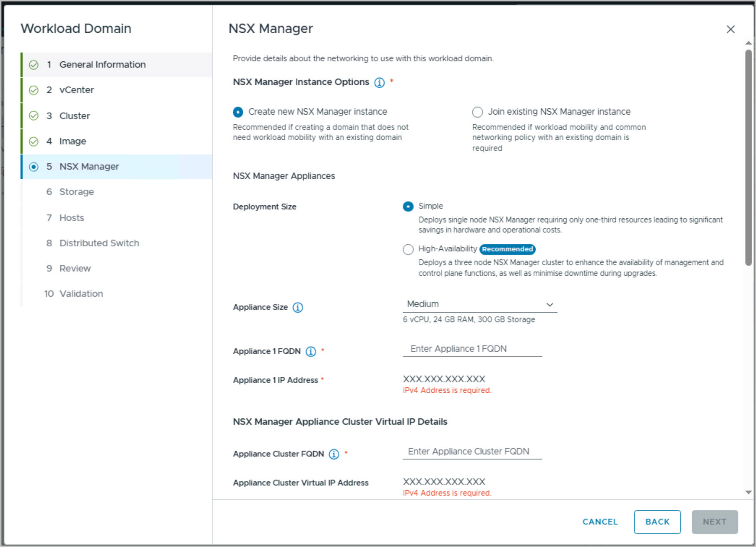Viewport: 756px width, 547px height.
Task: Click IPv4 required error under Cluster Virtual IP
Action: click(x=447, y=493)
